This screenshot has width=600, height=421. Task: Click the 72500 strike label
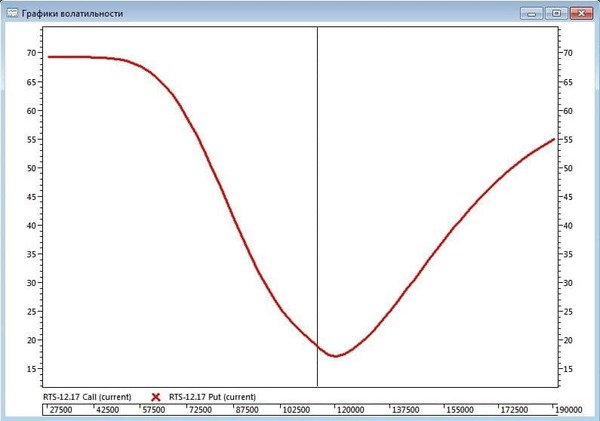(x=201, y=410)
